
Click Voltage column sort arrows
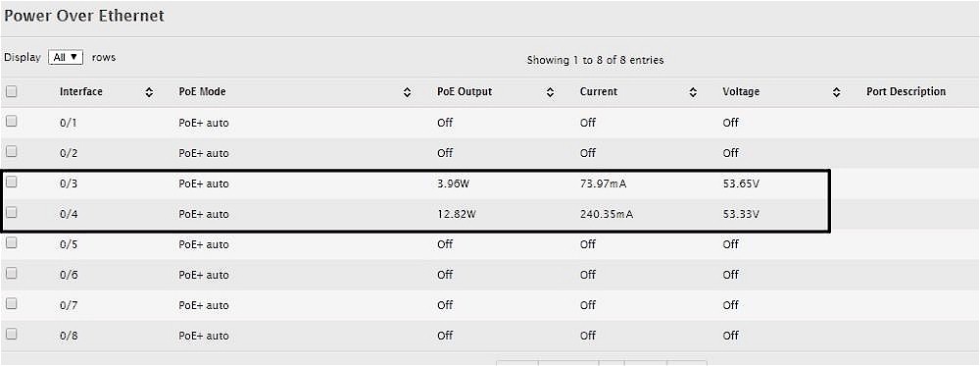click(x=836, y=92)
